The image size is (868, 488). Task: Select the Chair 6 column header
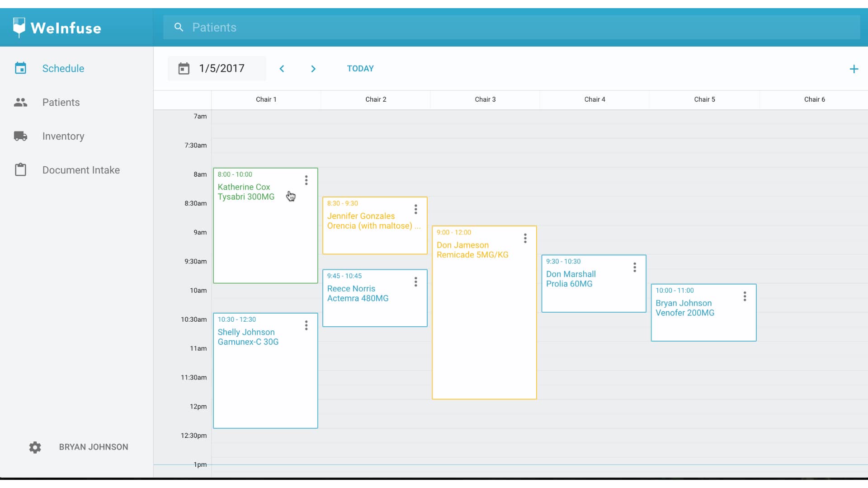tap(814, 99)
